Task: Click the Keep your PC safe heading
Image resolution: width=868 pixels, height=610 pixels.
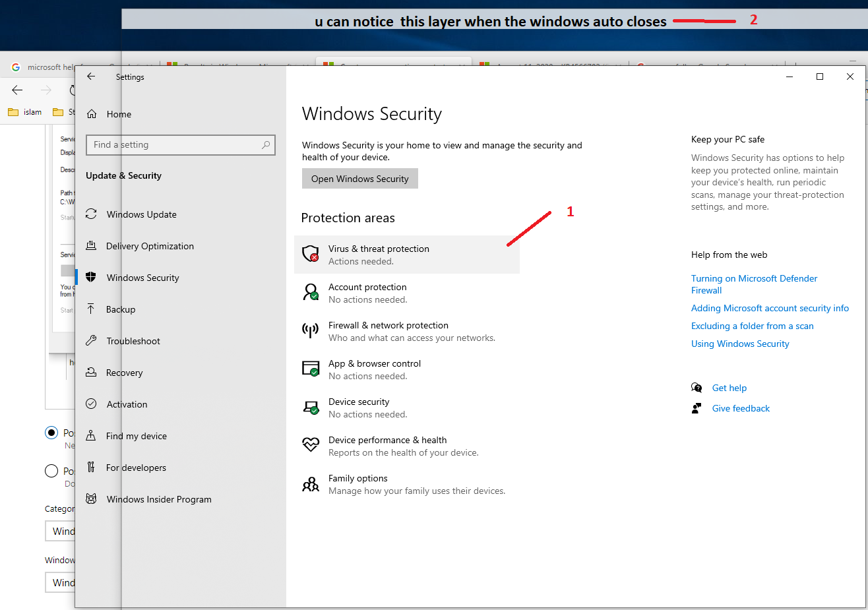Action: click(x=728, y=139)
